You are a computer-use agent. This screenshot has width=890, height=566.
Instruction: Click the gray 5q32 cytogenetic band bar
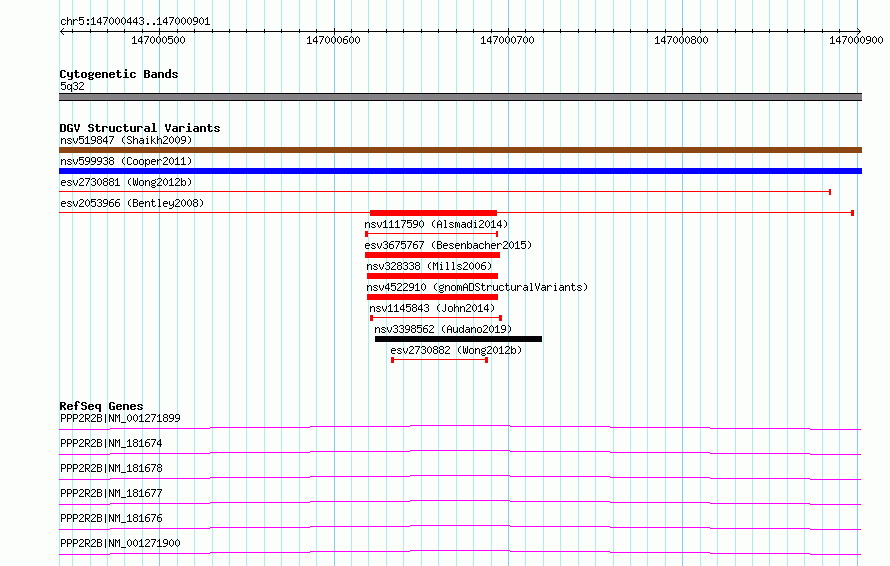point(460,97)
